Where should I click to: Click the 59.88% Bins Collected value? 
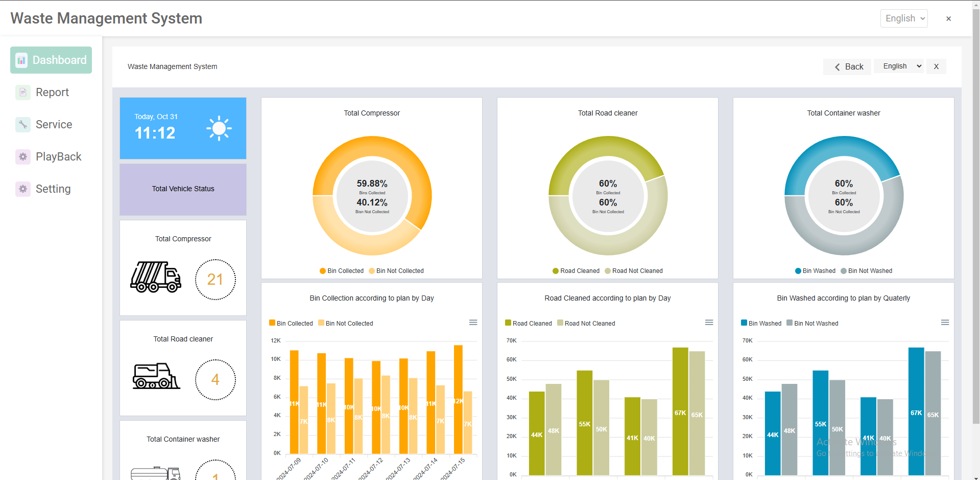click(x=372, y=184)
